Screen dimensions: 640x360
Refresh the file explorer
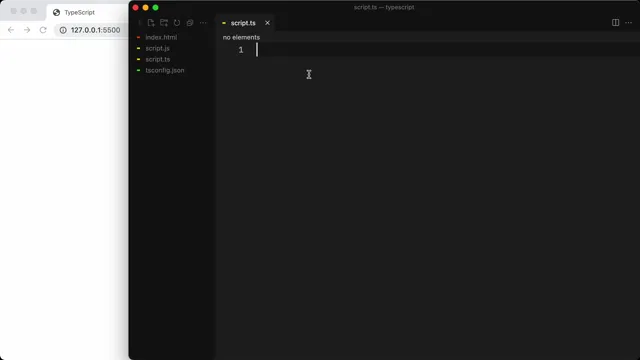pos(177,23)
